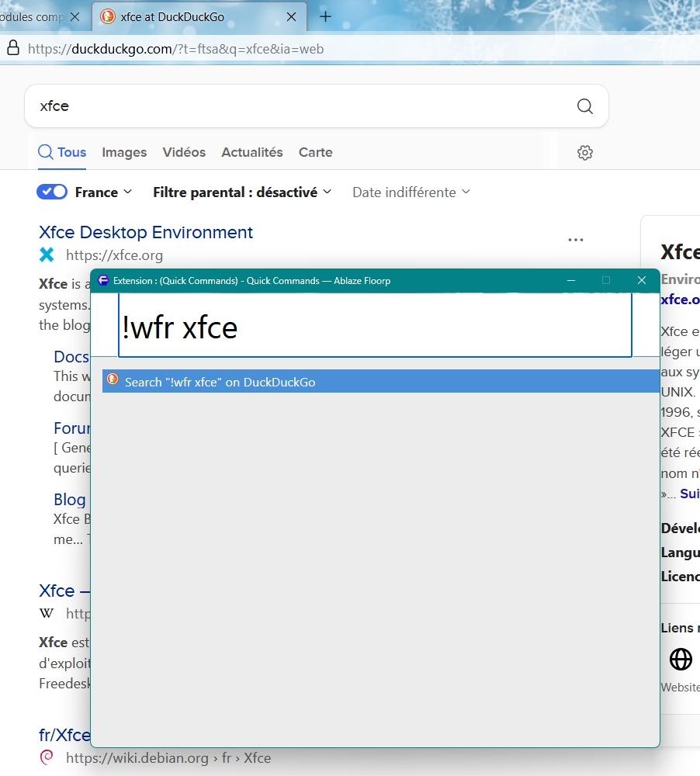Select Search "!wfr xfce" on DuckDuckGo suggestion
Image resolution: width=700 pixels, height=776 pixels.
point(220,382)
